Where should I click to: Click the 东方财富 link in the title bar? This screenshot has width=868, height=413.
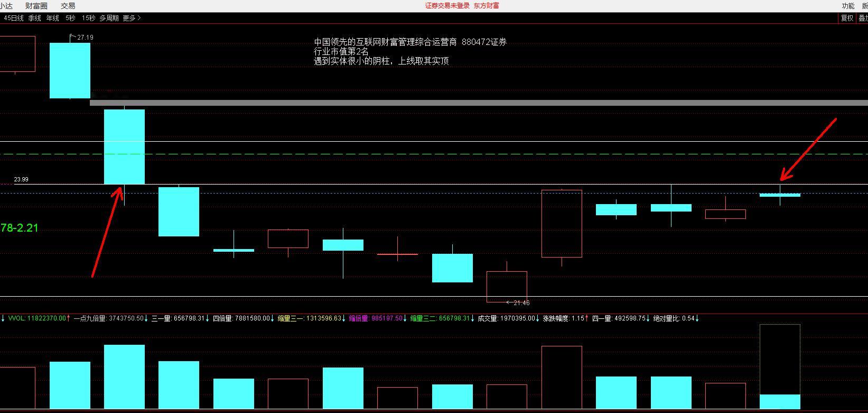(x=486, y=6)
